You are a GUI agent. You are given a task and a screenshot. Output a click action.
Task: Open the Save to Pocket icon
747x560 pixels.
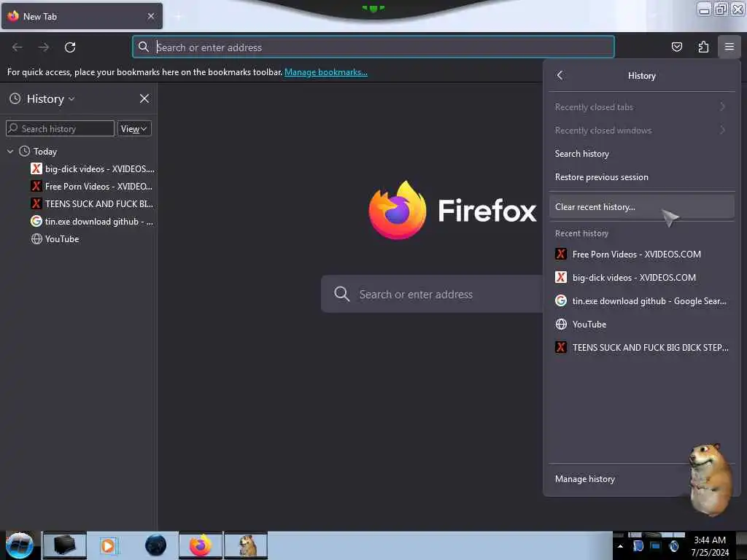pyautogui.click(x=676, y=47)
